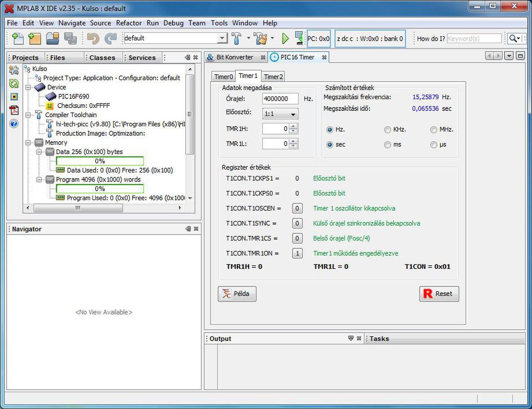This screenshot has height=409, width=532.
Task: Increase the TMR1H spinner value
Action: click(x=293, y=126)
